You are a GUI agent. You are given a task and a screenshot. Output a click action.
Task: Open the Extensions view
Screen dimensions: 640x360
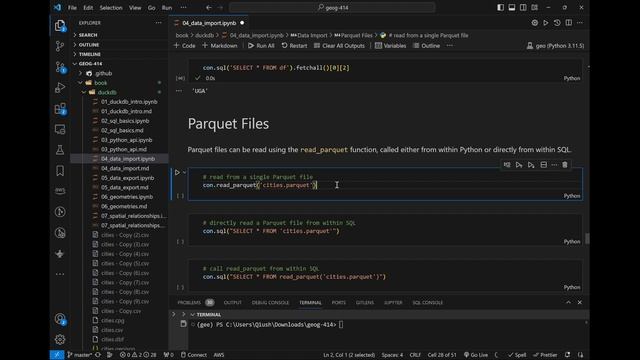(60, 109)
